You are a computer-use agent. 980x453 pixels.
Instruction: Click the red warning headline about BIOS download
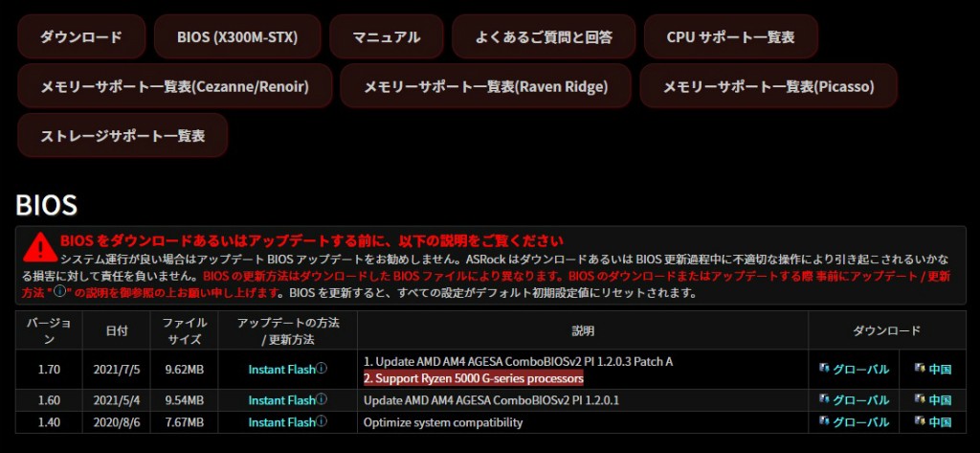pos(312,240)
